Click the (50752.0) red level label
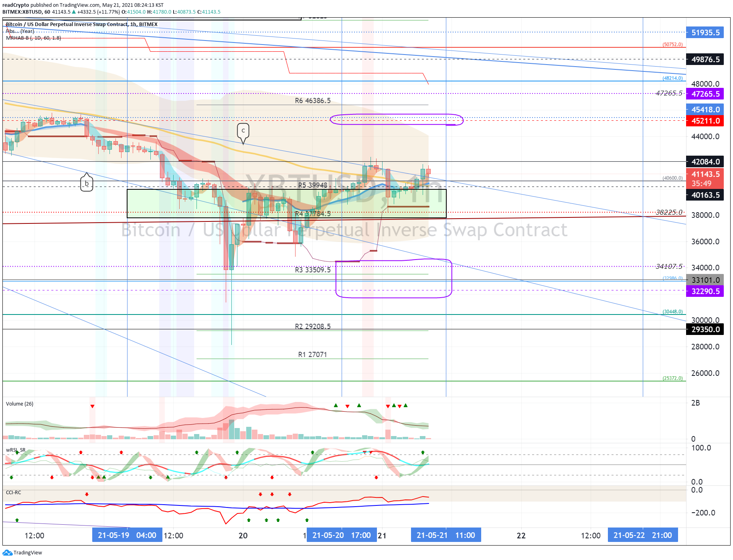Screen dimensions: 733x560 [x=672, y=45]
